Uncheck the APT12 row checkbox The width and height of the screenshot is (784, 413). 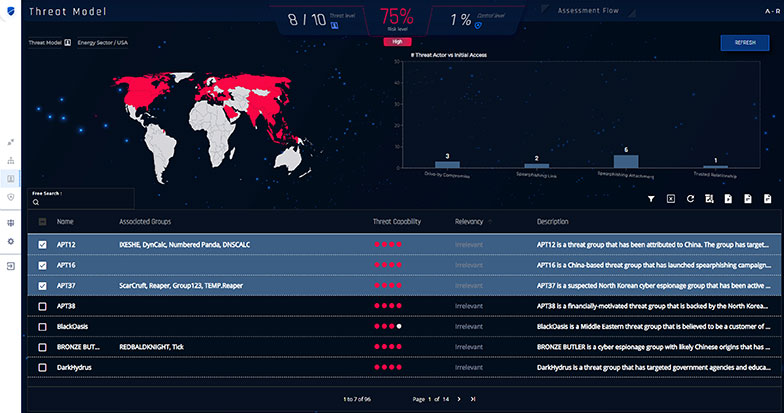click(x=41, y=244)
